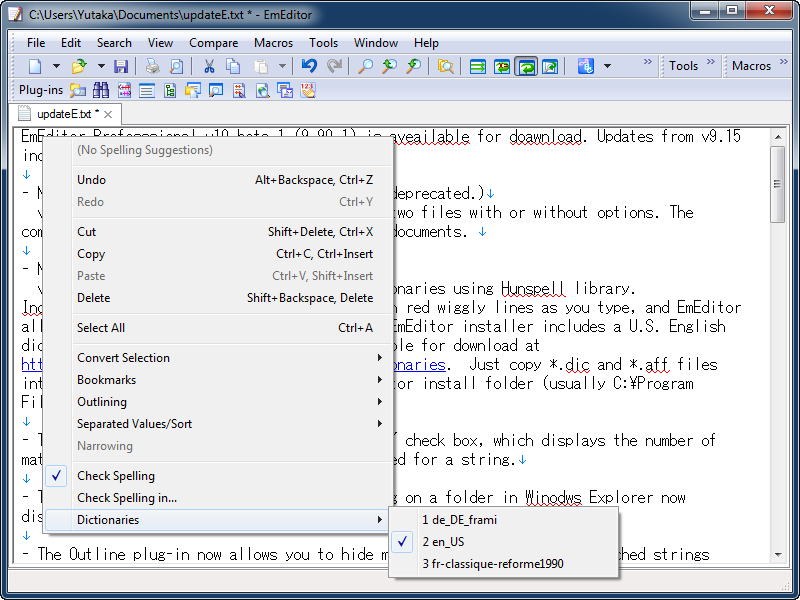Choose Copy from the context menu
The image size is (800, 600).
[x=218, y=254]
